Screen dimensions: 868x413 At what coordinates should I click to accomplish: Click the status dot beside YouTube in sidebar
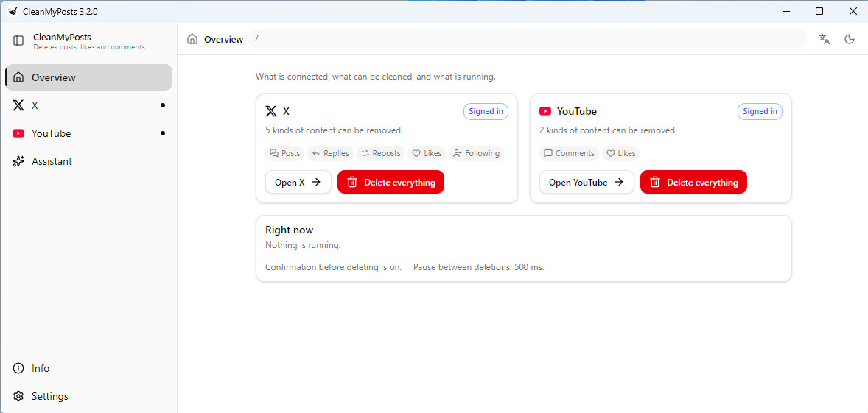[x=162, y=133]
